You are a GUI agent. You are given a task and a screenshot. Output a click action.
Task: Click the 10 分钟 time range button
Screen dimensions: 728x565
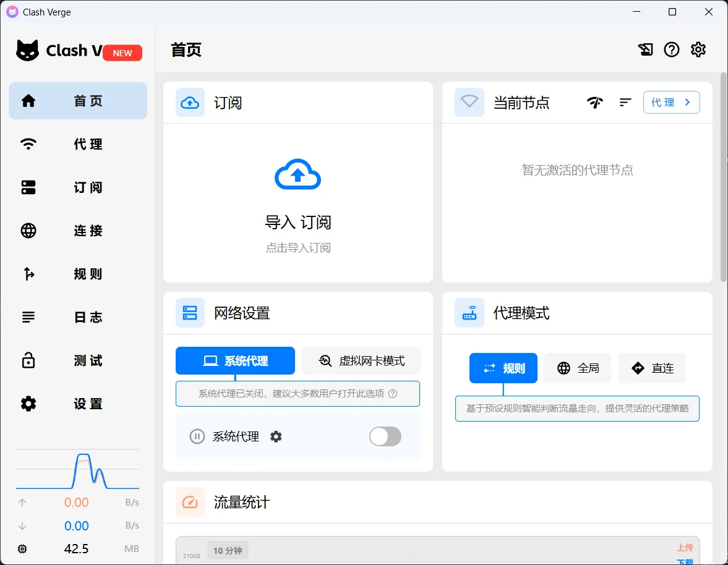[228, 551]
